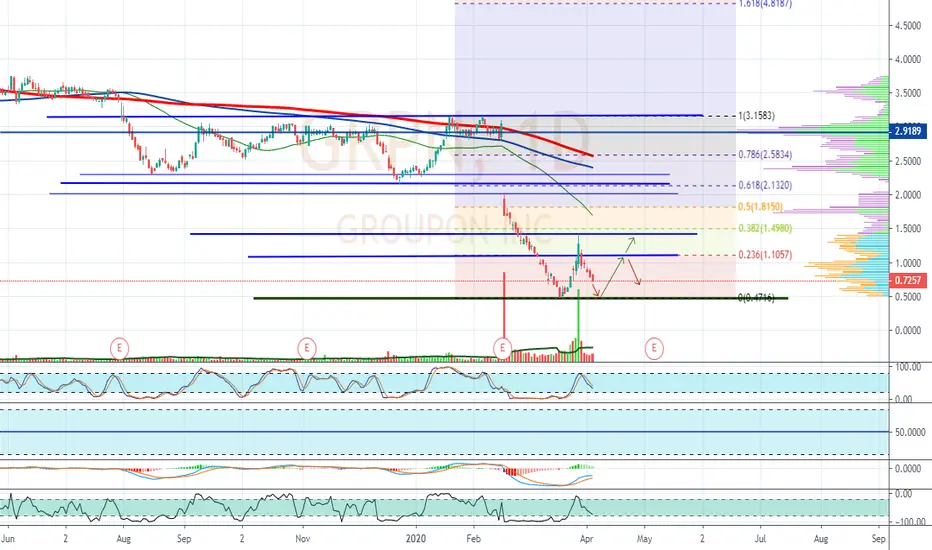Image resolution: width=932 pixels, height=550 pixels.
Task: Click the Nov label on time axis
Action: (x=303, y=539)
